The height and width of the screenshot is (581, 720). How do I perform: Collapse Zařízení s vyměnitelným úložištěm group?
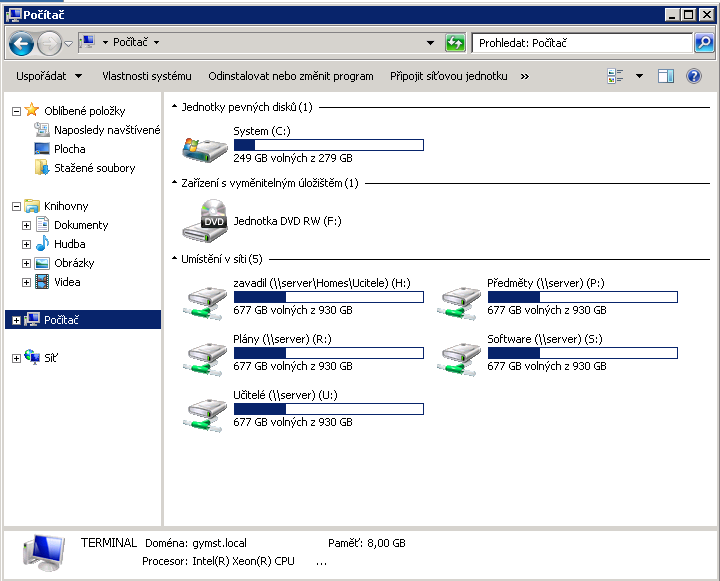(x=174, y=183)
